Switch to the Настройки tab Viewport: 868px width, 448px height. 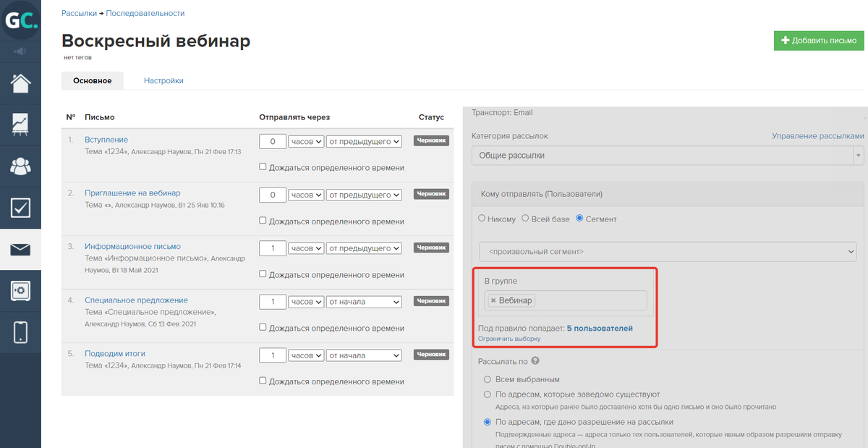[163, 80]
